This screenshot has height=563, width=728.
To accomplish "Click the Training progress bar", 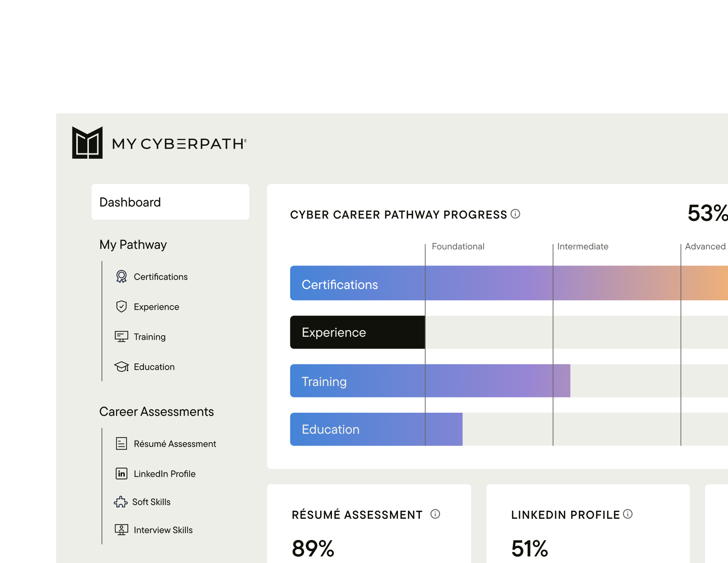I will pos(430,381).
